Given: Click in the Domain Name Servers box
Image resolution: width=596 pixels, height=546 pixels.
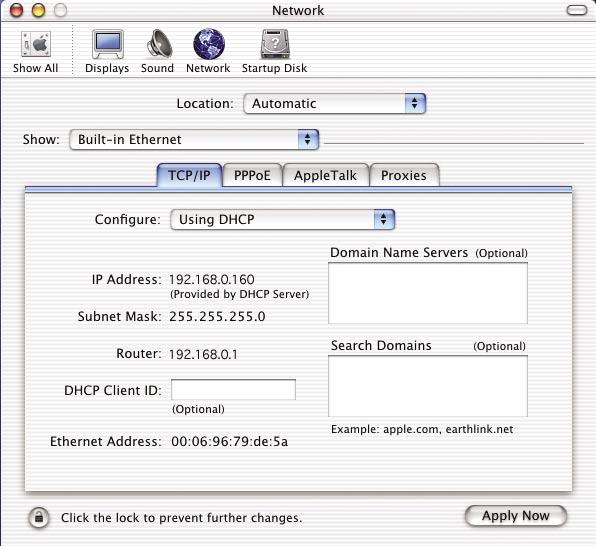Looking at the screenshot, I should coord(428,293).
